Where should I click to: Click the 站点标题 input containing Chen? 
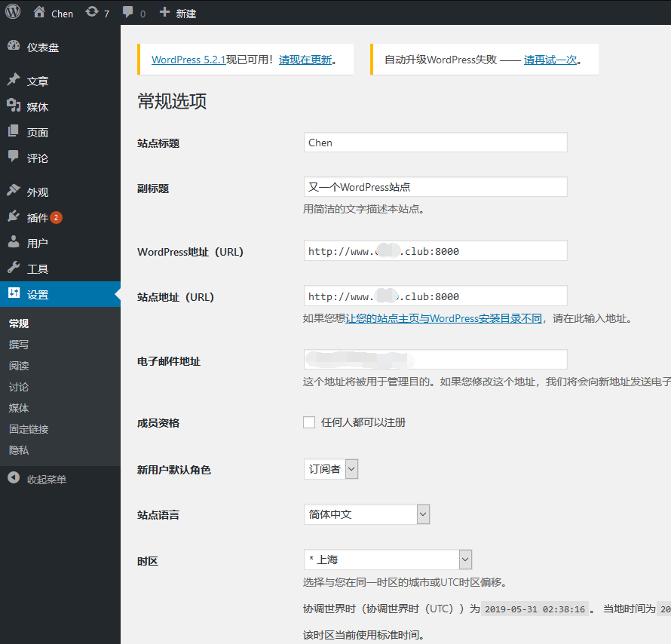click(x=435, y=142)
